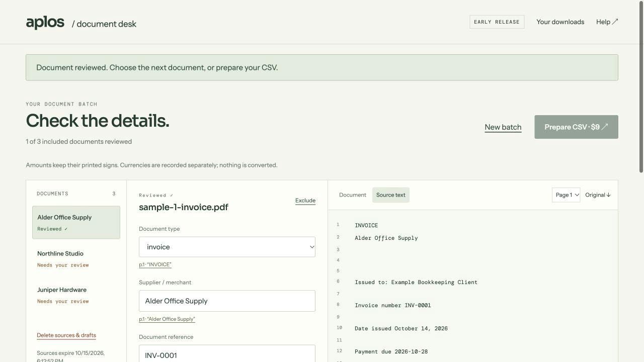The image size is (644, 362).
Task: Click Delete sources & drafts link
Action: (x=66, y=335)
